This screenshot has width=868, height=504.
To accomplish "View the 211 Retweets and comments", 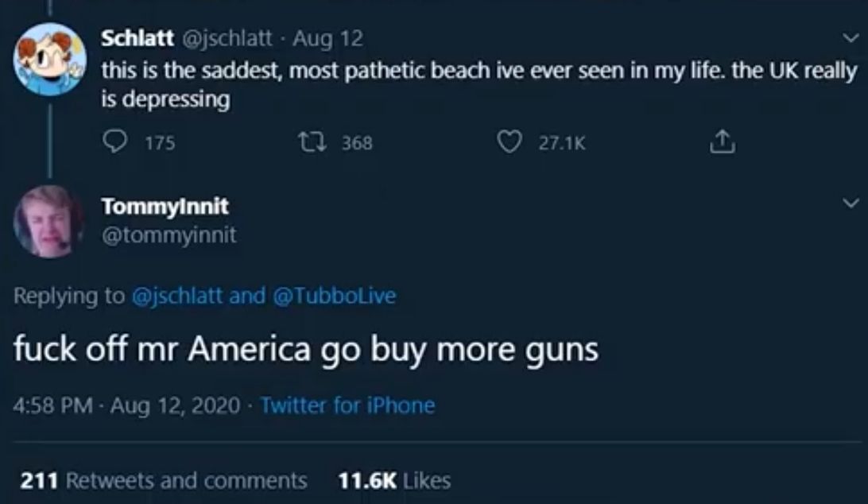I will (x=163, y=480).
